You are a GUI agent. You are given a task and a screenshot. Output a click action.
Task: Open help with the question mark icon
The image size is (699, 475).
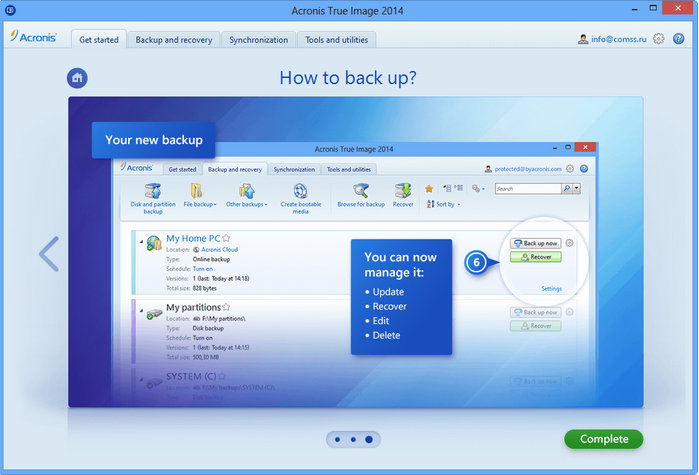pyautogui.click(x=678, y=39)
